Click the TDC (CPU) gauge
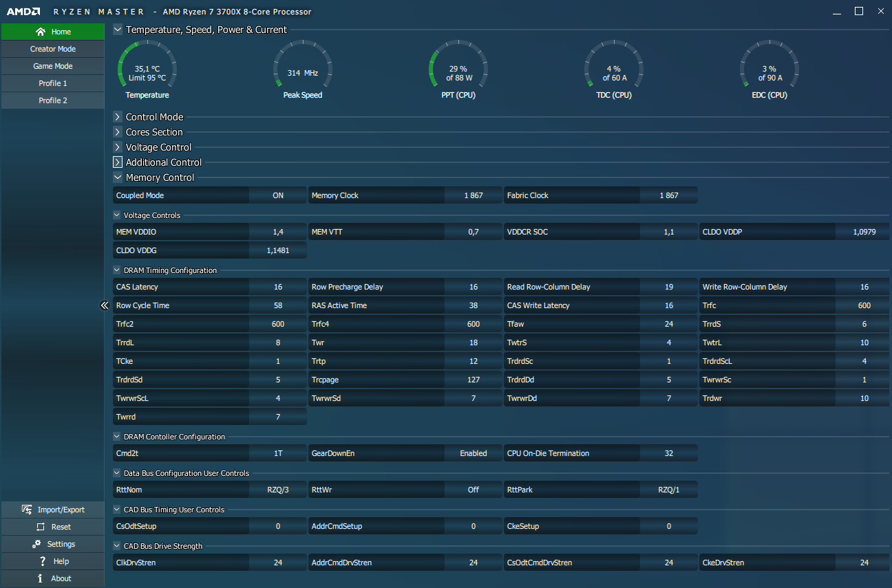 pos(614,69)
